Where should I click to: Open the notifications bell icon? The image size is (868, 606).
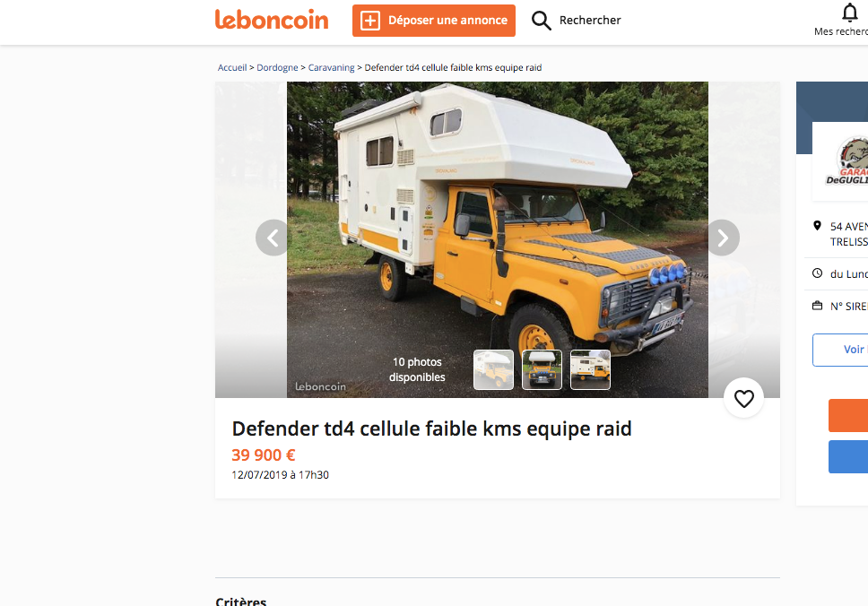(850, 13)
